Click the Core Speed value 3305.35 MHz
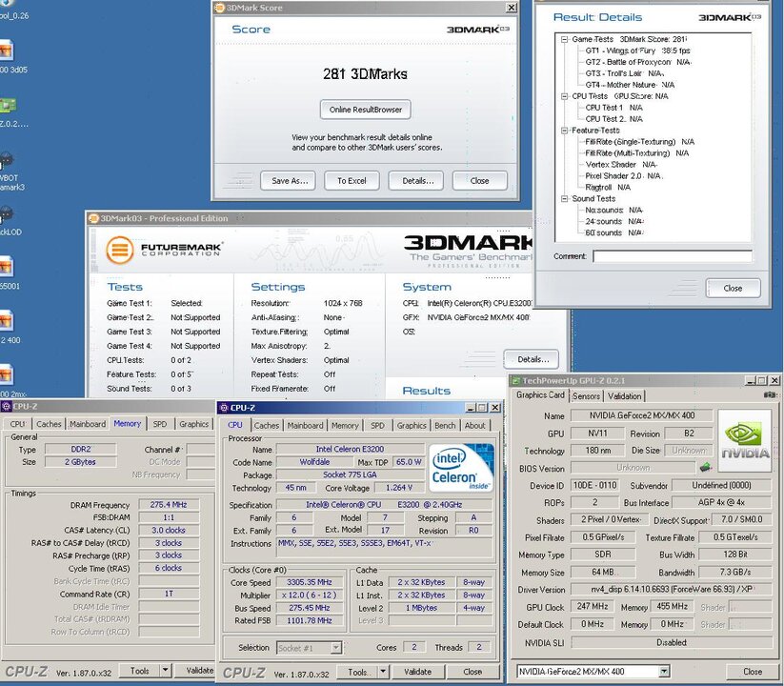The width and height of the screenshot is (784, 686). (x=310, y=582)
